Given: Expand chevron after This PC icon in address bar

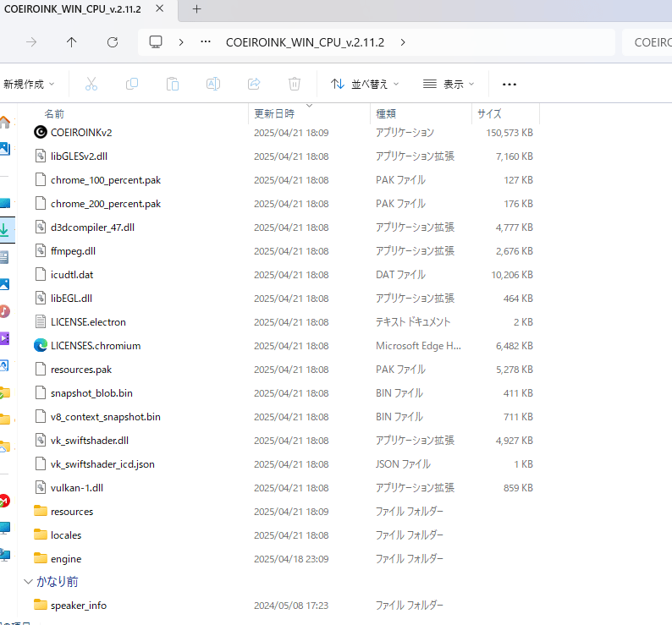Looking at the screenshot, I should (x=181, y=42).
